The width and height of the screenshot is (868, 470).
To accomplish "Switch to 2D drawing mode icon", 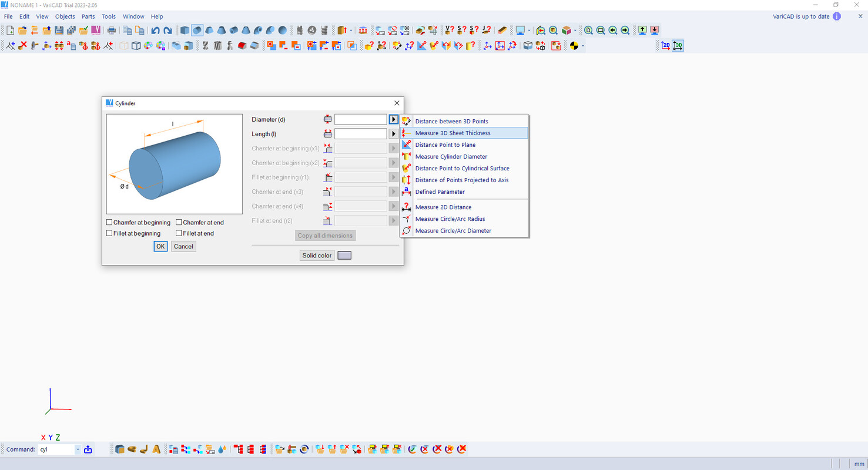I will click(666, 45).
